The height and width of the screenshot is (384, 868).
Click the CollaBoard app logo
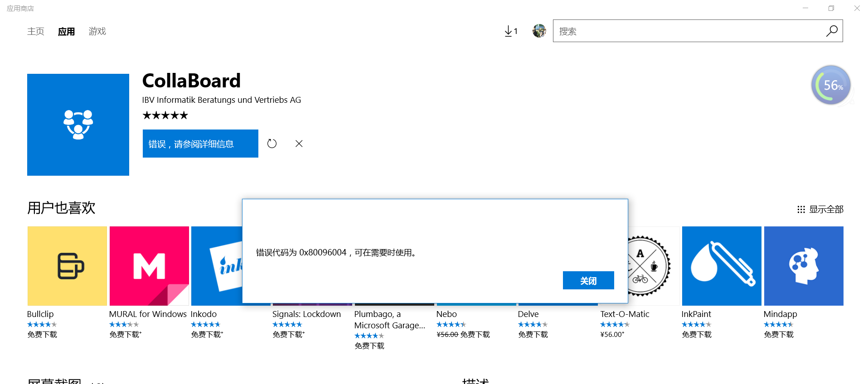78,125
